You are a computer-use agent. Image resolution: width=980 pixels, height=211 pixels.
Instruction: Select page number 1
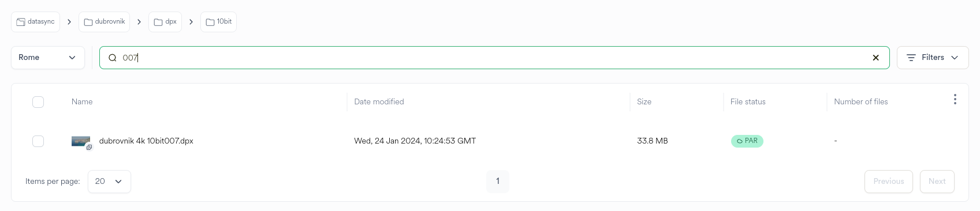(x=498, y=181)
